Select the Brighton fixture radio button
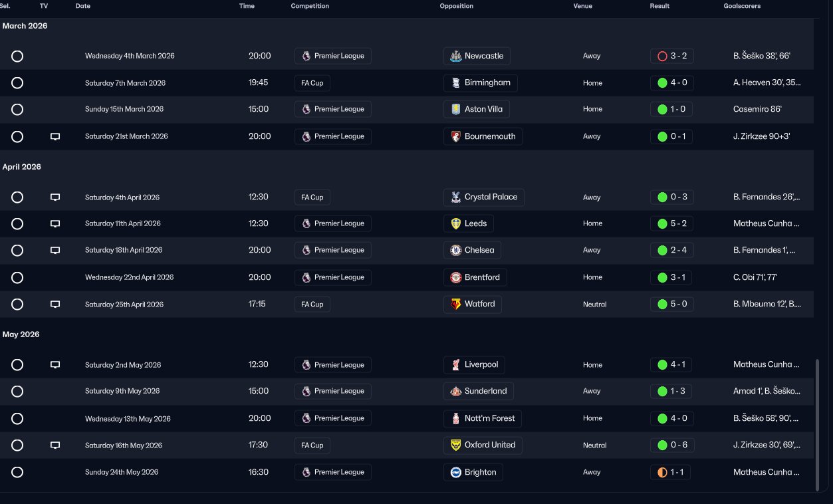 pos(17,472)
